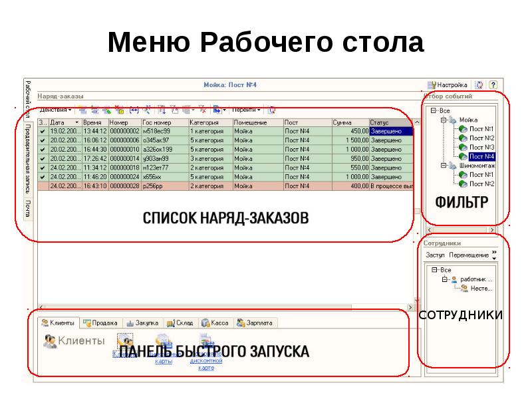
Task: Click the Перемещение button in Сотрудники panel
Action: coord(468,255)
